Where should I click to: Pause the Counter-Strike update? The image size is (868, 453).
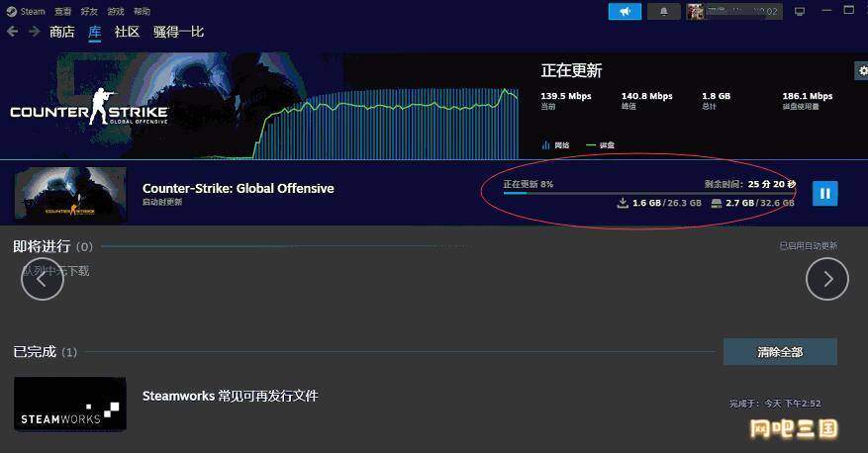824,193
